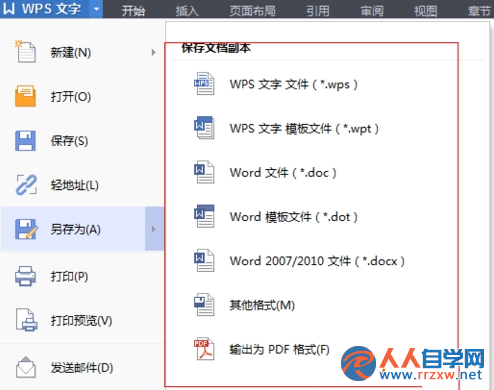The width and height of the screenshot is (494, 390).
Task: Click the Word .docx file icon
Action: (x=204, y=260)
